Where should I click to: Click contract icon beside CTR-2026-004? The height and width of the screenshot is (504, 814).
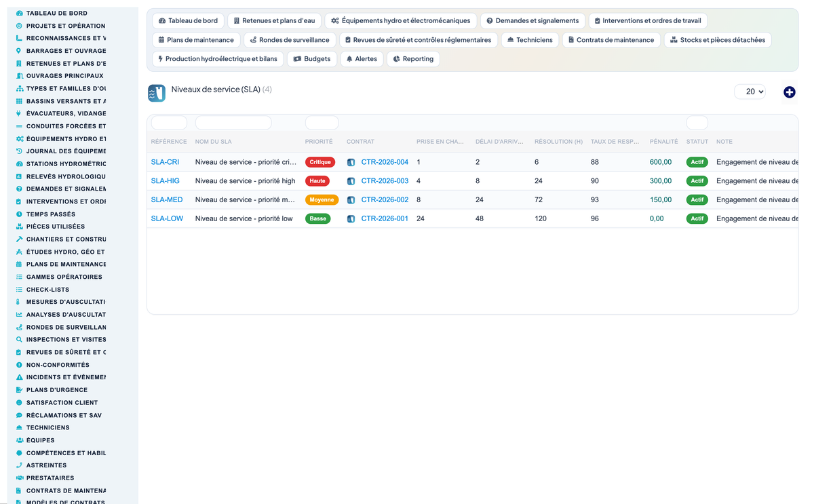pyautogui.click(x=351, y=162)
